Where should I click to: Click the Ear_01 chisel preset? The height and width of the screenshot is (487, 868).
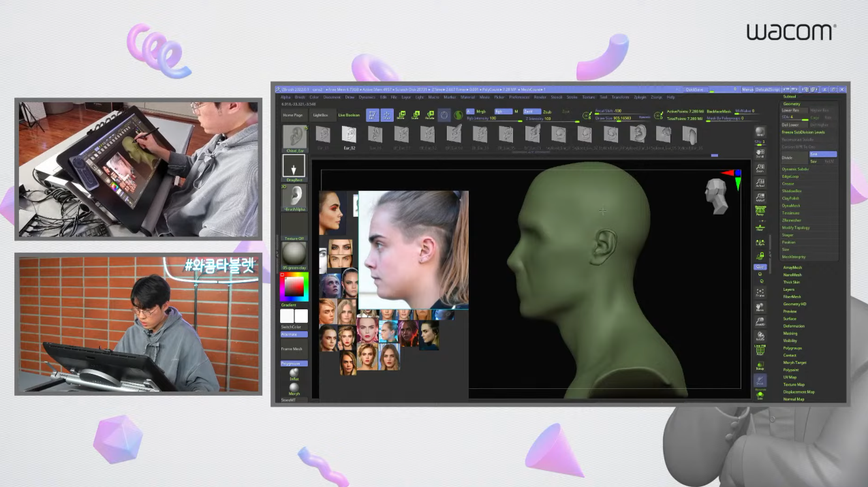click(323, 136)
